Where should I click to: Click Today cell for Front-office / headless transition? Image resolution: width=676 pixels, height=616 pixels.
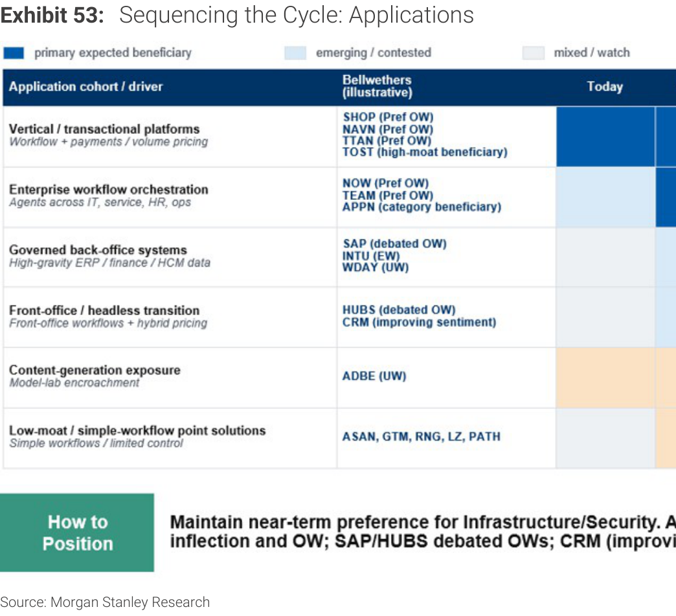click(x=605, y=317)
